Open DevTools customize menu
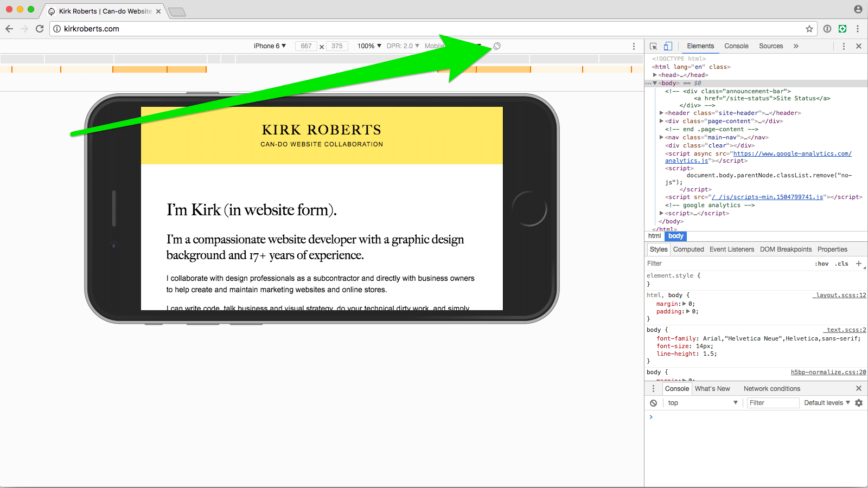This screenshot has height=488, width=868. coord(844,46)
